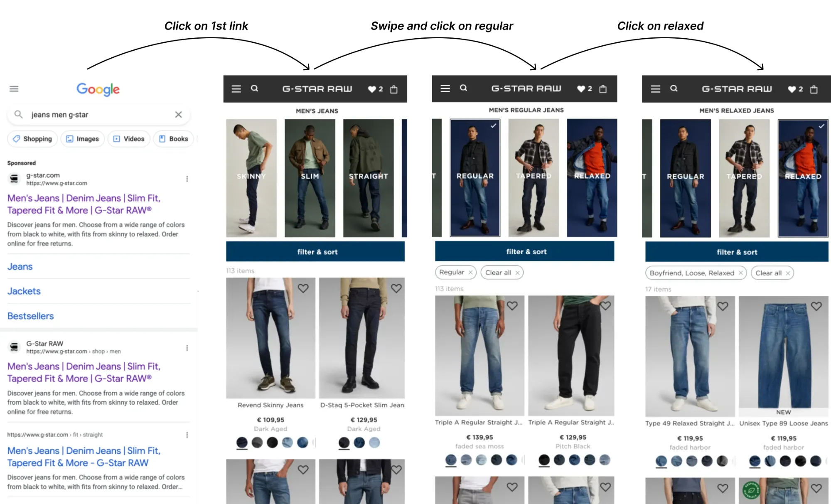Favorite the Type 49 Relaxed Straight jeans
831x504 pixels.
723,306
